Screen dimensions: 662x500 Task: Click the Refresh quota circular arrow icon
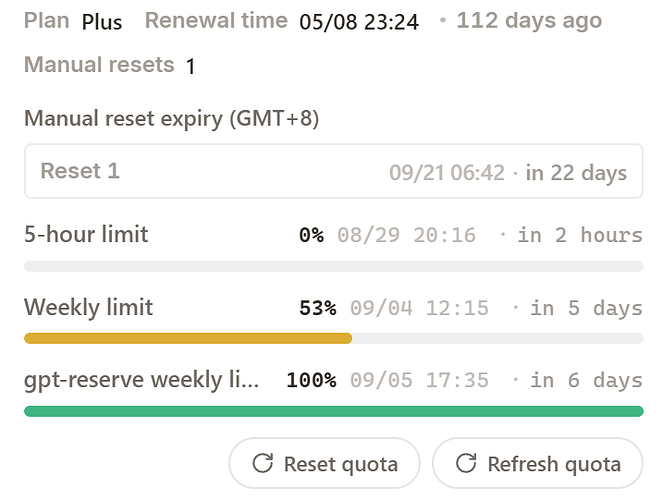point(466,463)
